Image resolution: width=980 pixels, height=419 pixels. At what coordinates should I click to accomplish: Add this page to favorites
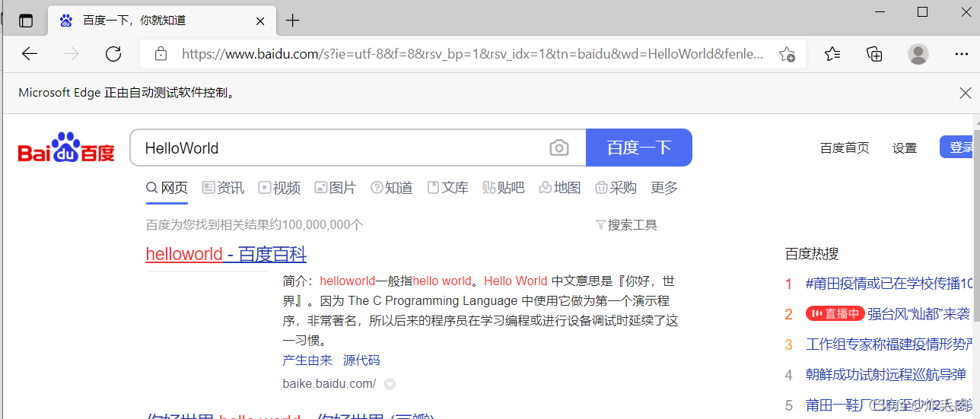[787, 54]
